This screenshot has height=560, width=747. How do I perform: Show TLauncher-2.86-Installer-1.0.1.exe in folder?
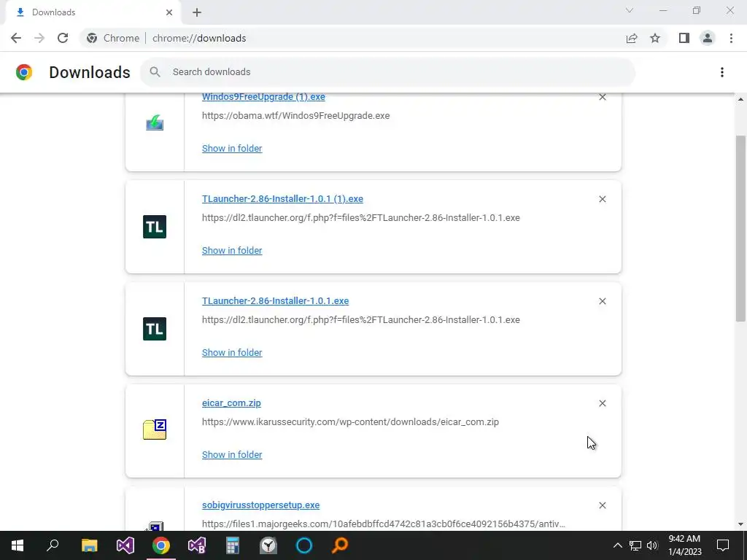coord(232,352)
